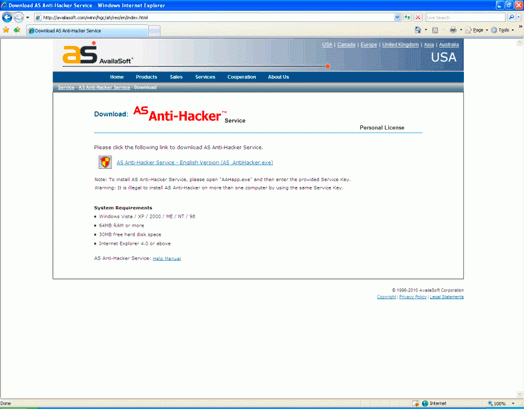Viewport: 524px width, 409px height.
Task: Click the browser Forward arrow button
Action: pos(19,17)
